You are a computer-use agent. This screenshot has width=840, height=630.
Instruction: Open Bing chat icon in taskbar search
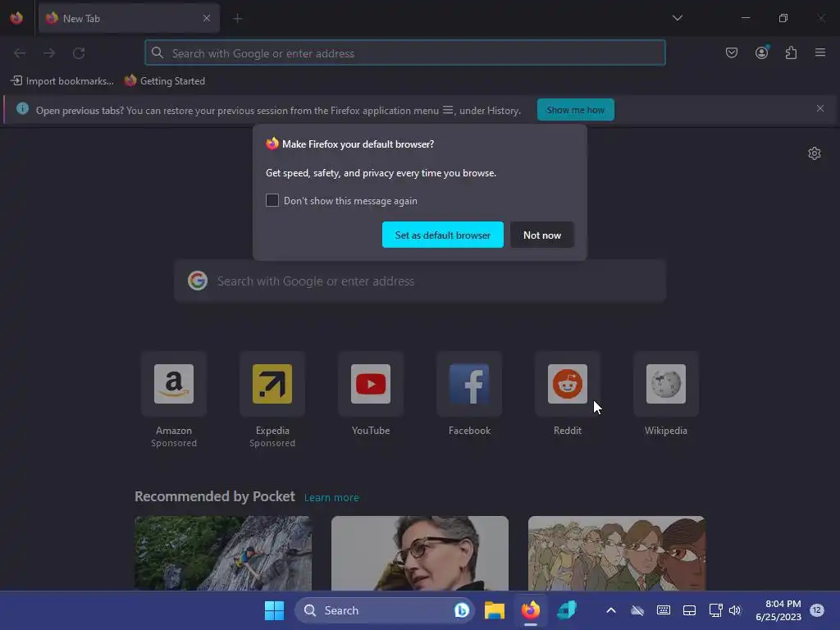coord(461,610)
